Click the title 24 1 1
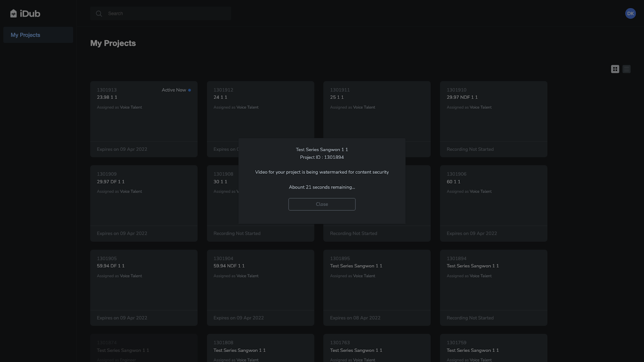The image size is (644, 362). 221,97
